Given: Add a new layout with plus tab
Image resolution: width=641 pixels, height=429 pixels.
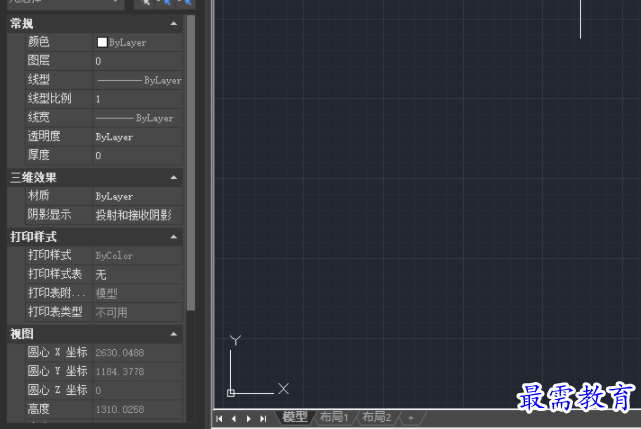Looking at the screenshot, I should click(x=411, y=418).
